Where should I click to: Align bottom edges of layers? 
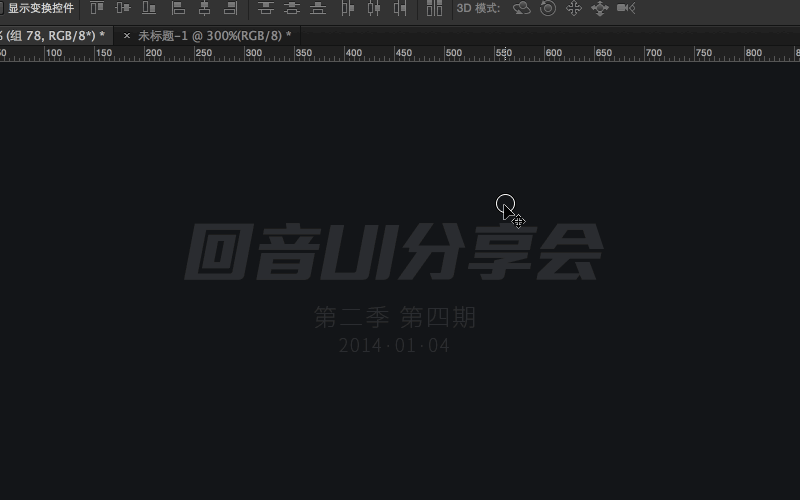click(149, 8)
